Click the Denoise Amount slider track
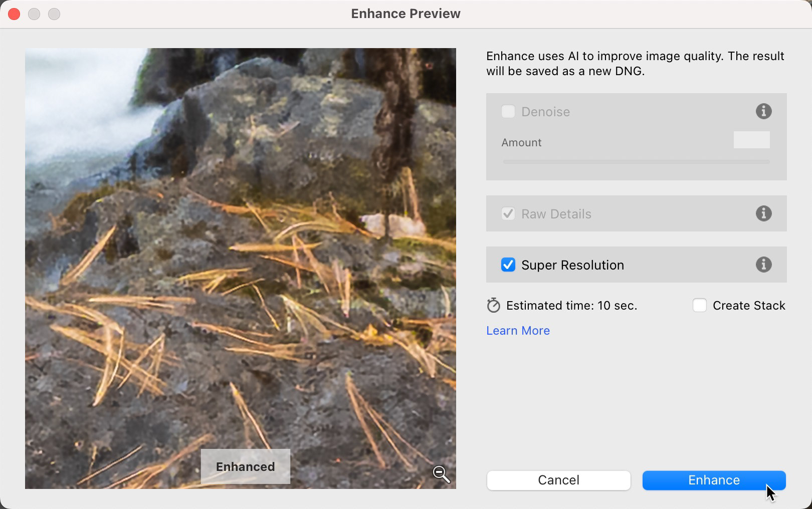This screenshot has width=812, height=509. pyautogui.click(x=636, y=162)
